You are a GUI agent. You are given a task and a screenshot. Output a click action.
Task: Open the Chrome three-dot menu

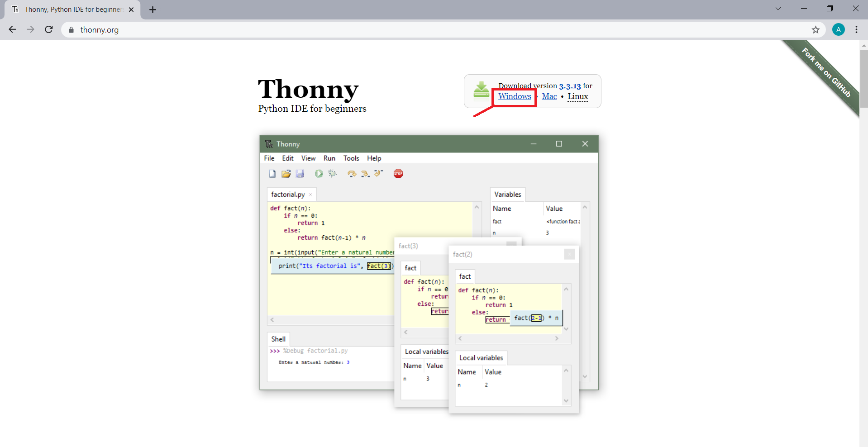point(856,30)
